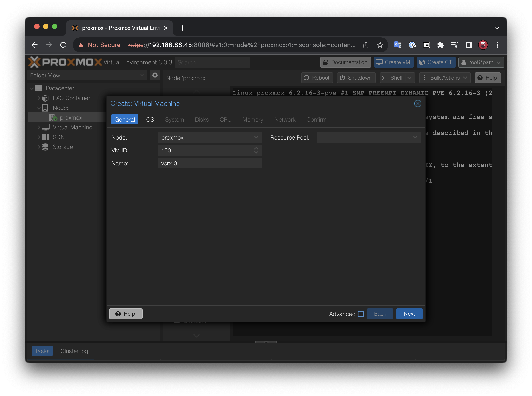Open the Chrome three-dot menu
532x396 pixels.
point(497,45)
